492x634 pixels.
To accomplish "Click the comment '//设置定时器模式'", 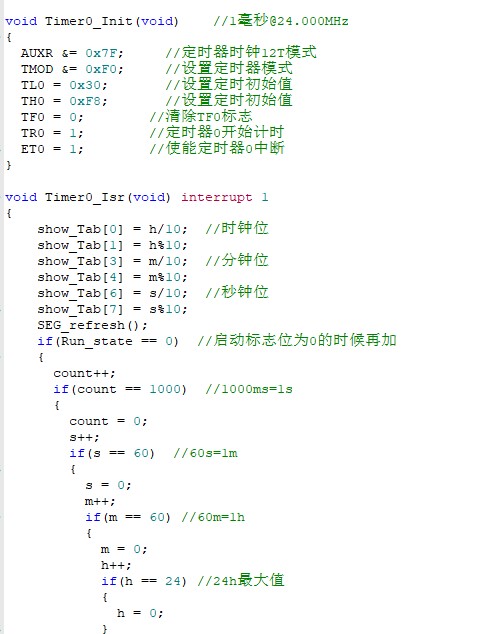I will [x=229, y=68].
